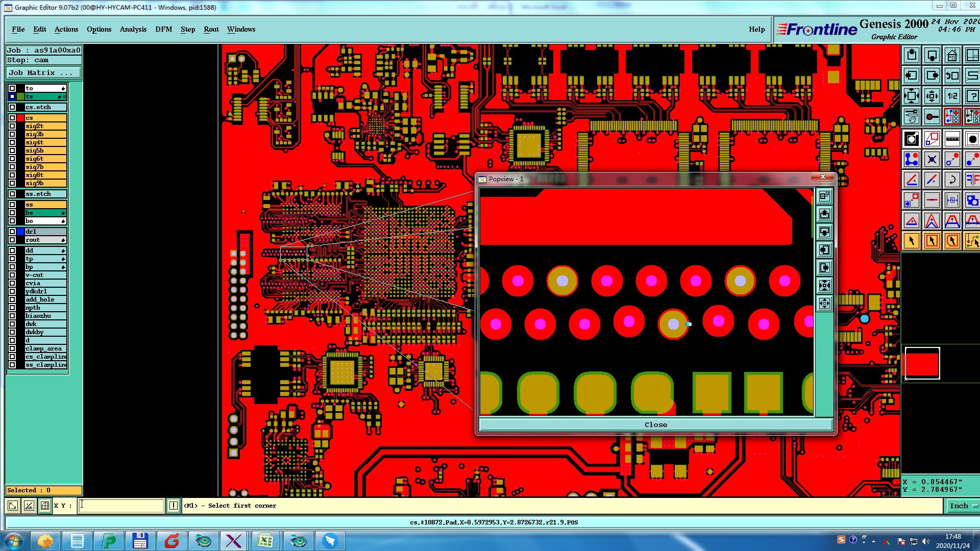Click the delete X feature icon
The width and height of the screenshot is (980, 551).
tap(932, 159)
